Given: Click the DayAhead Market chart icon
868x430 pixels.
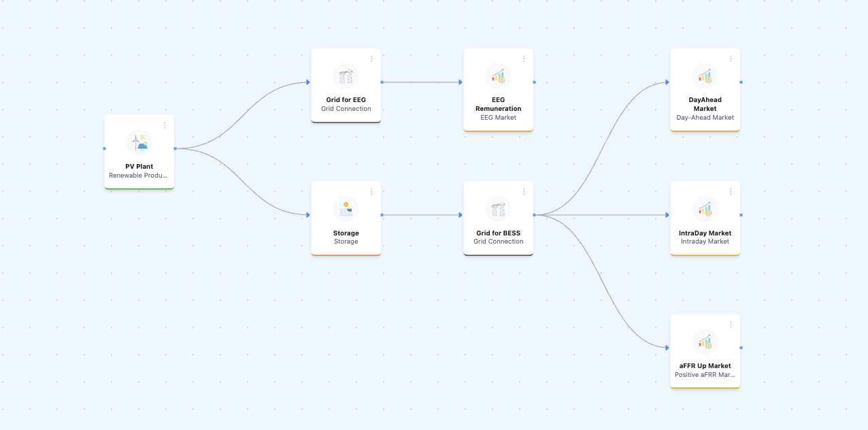Looking at the screenshot, I should tap(705, 76).
